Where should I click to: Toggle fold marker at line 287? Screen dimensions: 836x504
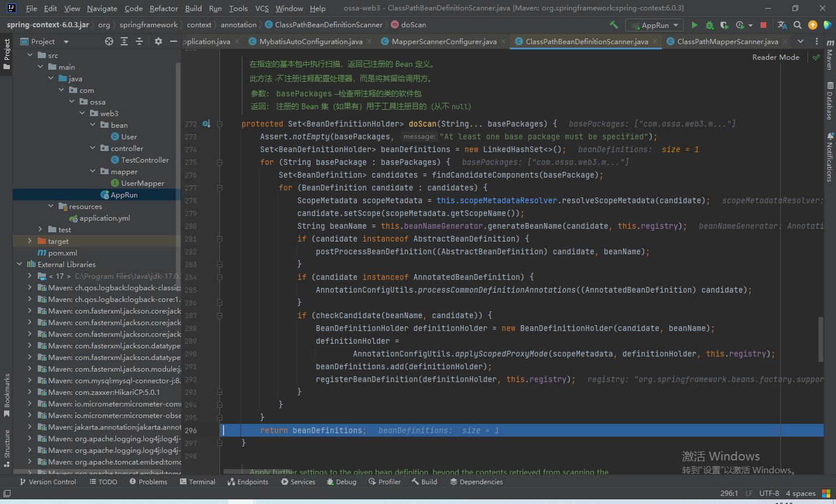[x=219, y=315]
